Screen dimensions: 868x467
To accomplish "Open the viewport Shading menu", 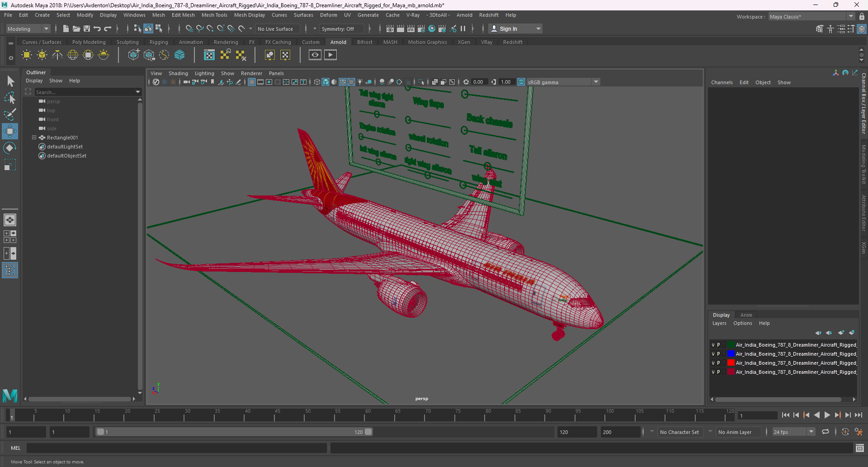I will (x=178, y=73).
